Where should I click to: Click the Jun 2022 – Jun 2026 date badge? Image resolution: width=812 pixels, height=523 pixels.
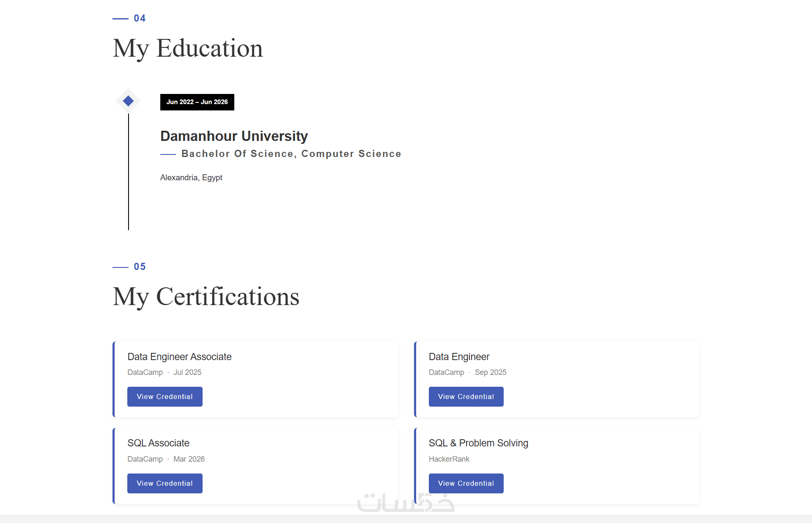point(197,102)
